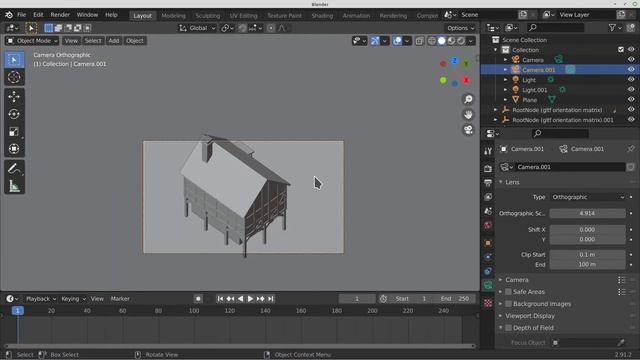Expand the Viewport Display panel
This screenshot has height=360, width=640.
click(529, 316)
